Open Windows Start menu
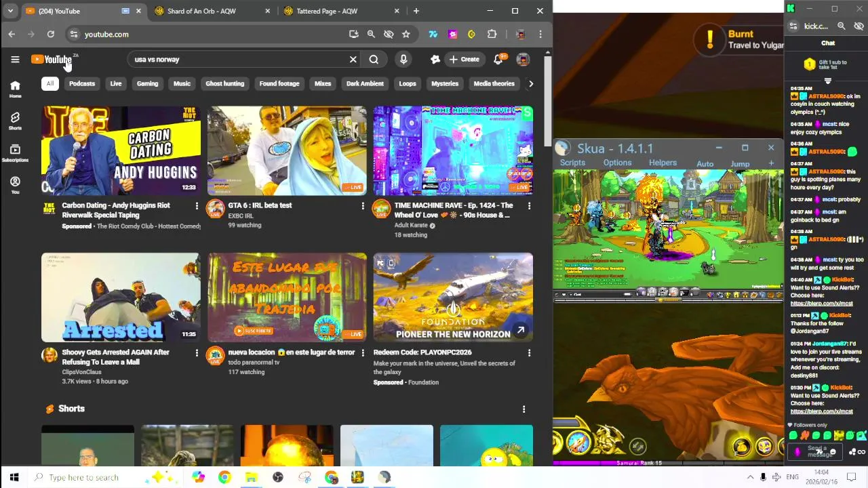 coord(14,477)
